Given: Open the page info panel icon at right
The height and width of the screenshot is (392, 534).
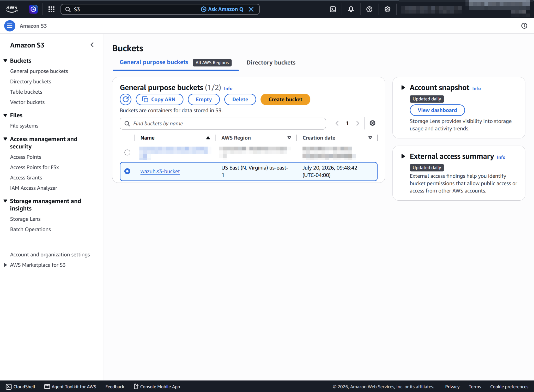Looking at the screenshot, I should click(524, 26).
